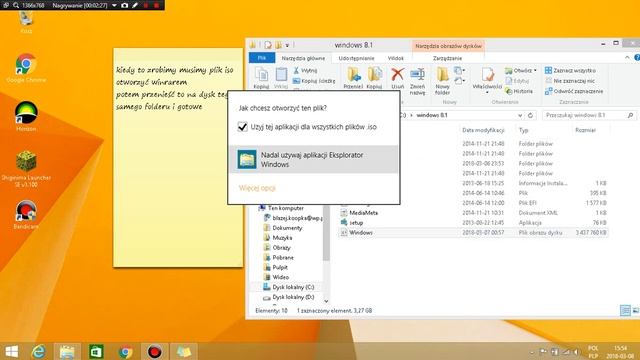Click Edytuj in the ribbon

pos(517,81)
